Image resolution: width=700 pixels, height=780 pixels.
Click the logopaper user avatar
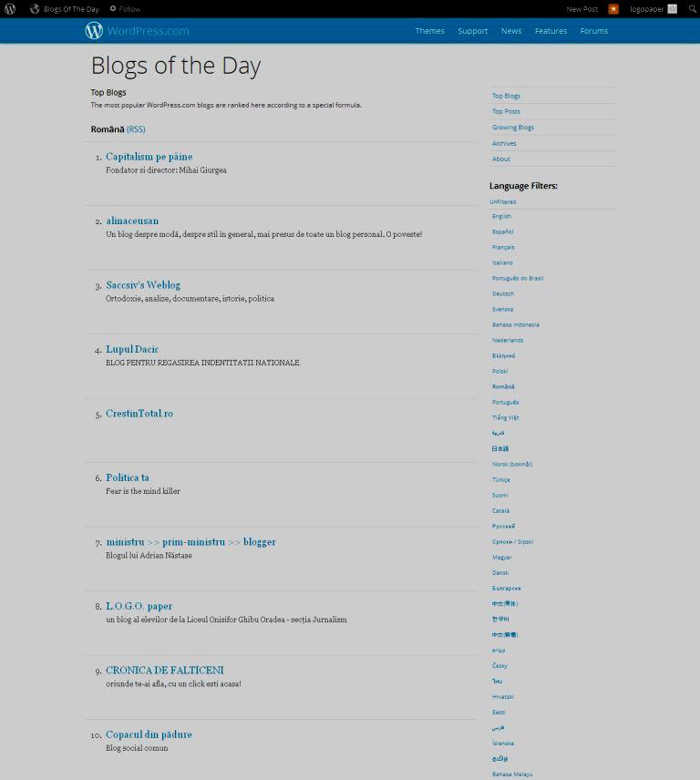coord(673,9)
